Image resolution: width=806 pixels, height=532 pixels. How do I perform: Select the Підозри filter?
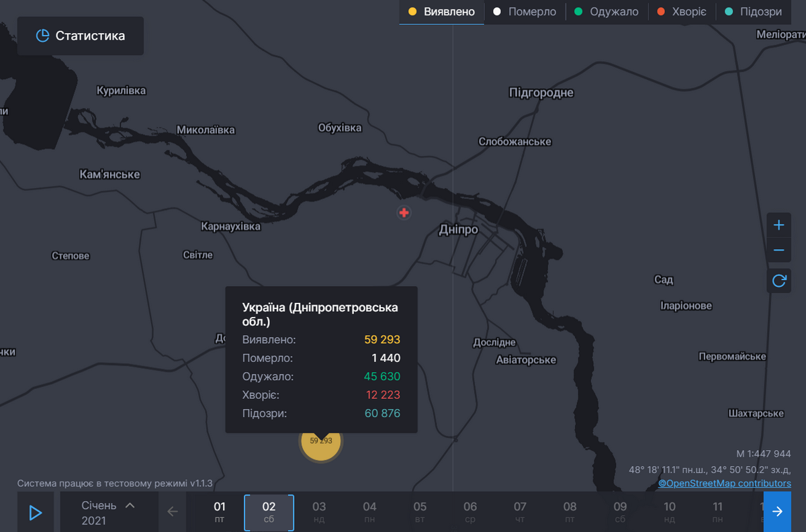754,12
